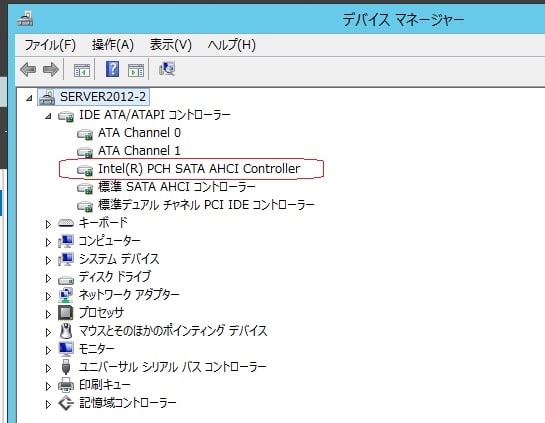Click the プロセッサ chip icon

(x=66, y=312)
